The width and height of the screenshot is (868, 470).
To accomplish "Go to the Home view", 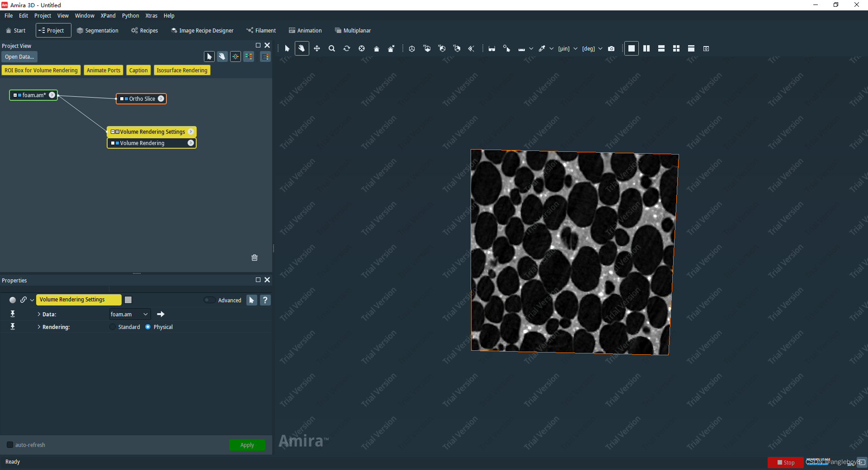I will [x=377, y=49].
